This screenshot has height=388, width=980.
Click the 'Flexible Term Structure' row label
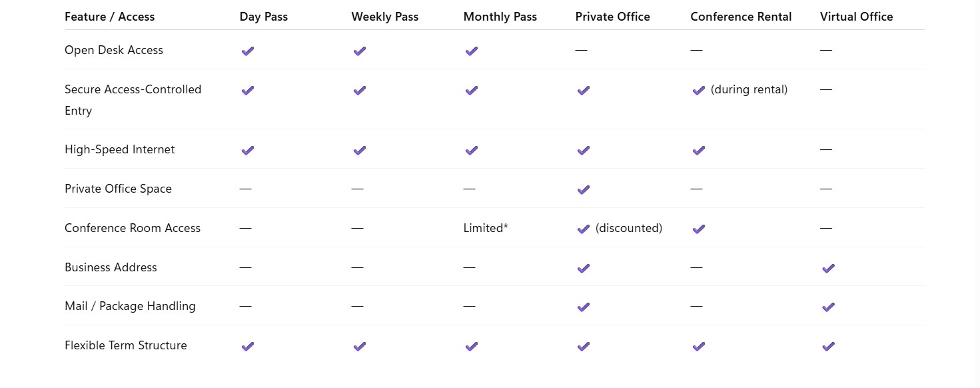tap(125, 345)
